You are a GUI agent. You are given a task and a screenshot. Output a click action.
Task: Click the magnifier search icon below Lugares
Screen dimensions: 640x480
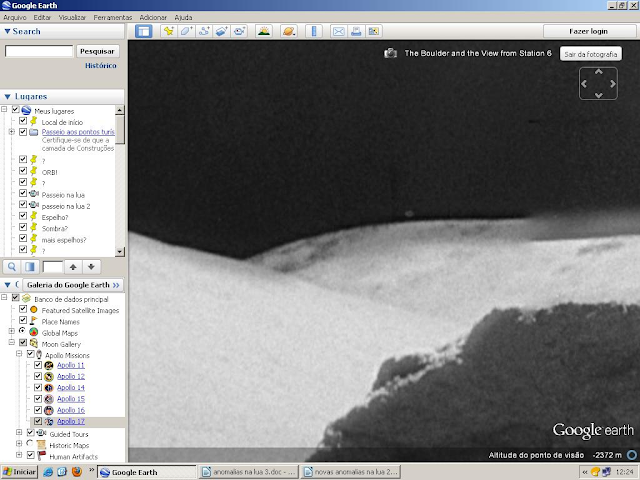(12, 267)
